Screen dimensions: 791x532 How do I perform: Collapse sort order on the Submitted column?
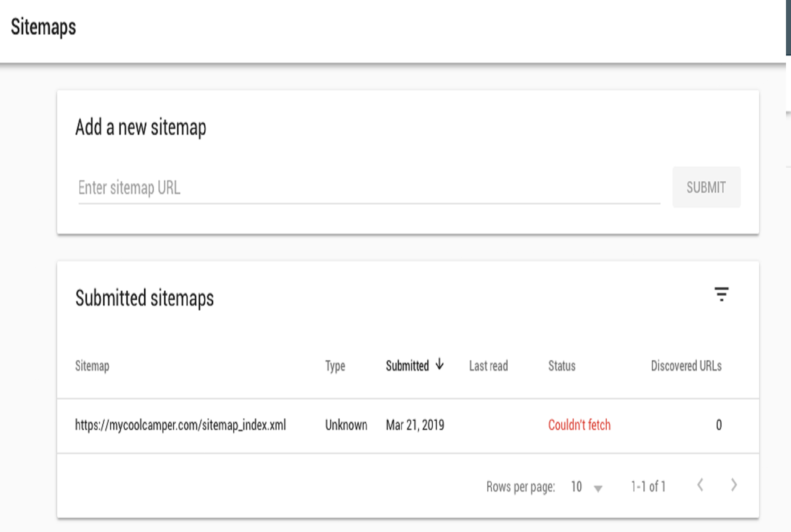439,365
